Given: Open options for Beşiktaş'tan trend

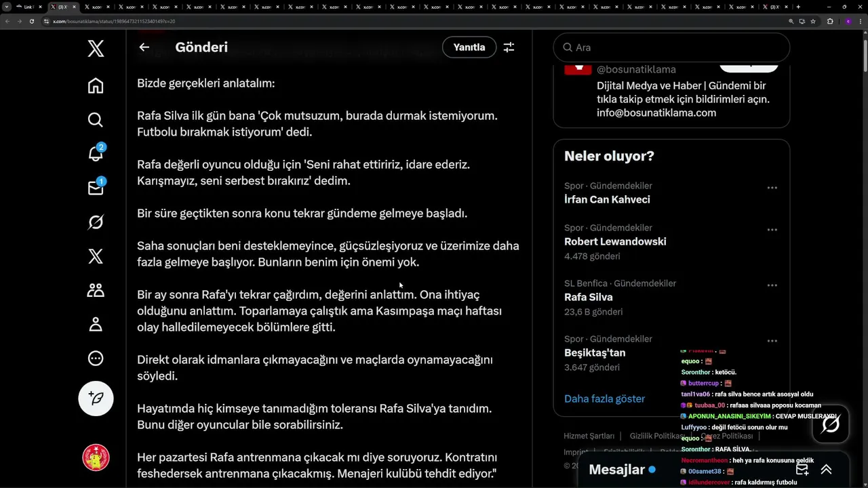Looking at the screenshot, I should pos(772,341).
